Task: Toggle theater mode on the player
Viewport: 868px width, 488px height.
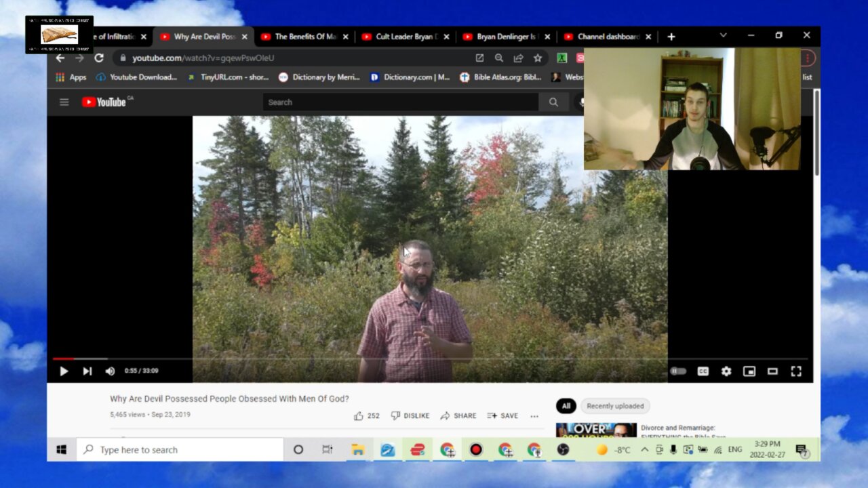Action: pyautogui.click(x=772, y=371)
